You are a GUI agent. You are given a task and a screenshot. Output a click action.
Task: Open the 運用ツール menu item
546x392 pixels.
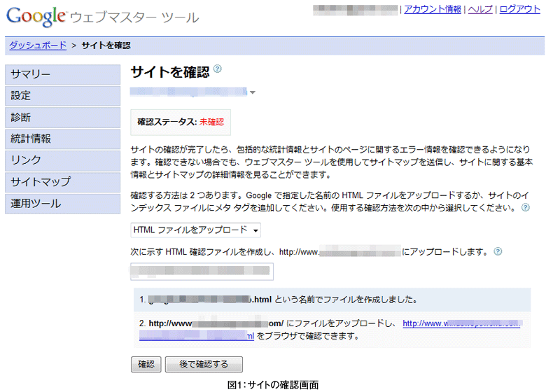tap(63, 204)
